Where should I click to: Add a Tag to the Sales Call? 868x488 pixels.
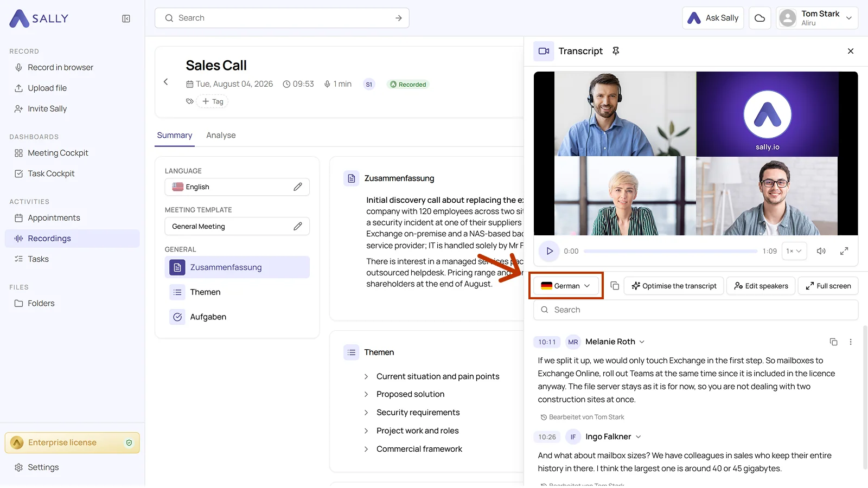click(x=213, y=101)
